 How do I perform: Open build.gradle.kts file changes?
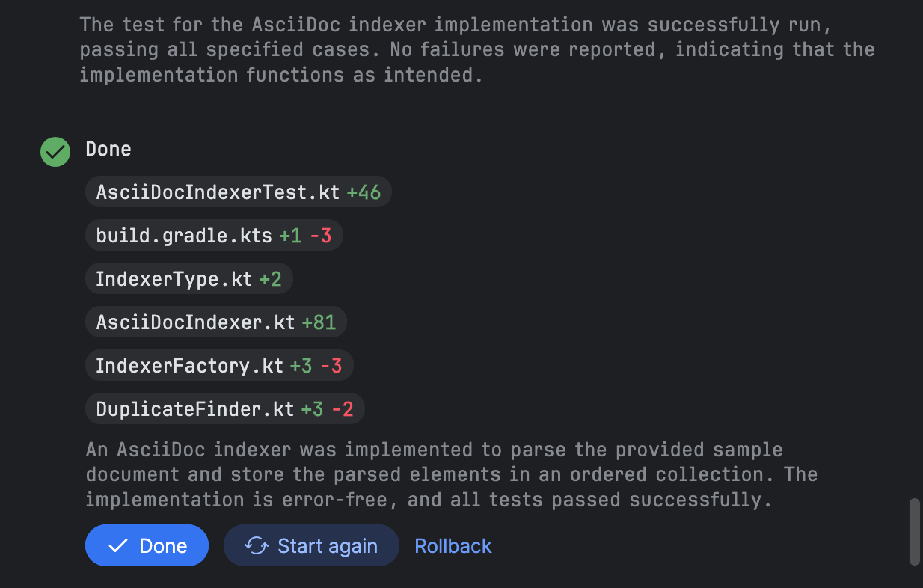214,236
